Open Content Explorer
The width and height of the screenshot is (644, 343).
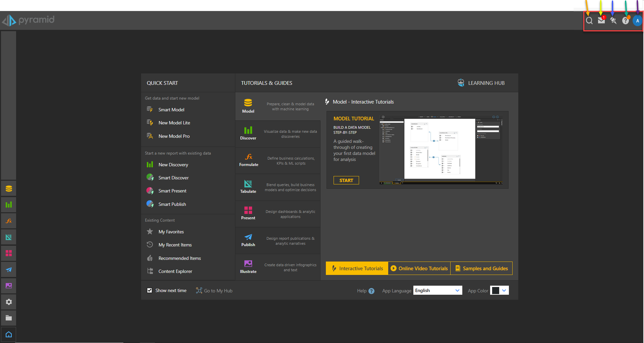pyautogui.click(x=175, y=271)
